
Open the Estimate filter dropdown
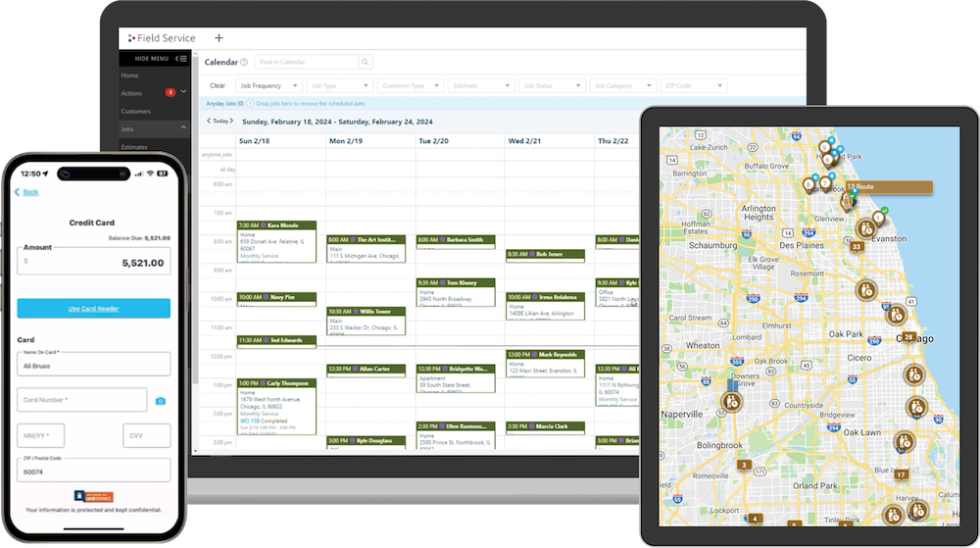pos(482,85)
